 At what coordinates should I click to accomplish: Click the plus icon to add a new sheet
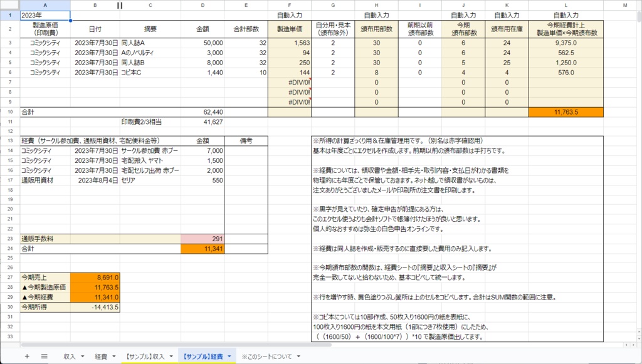pyautogui.click(x=26, y=357)
